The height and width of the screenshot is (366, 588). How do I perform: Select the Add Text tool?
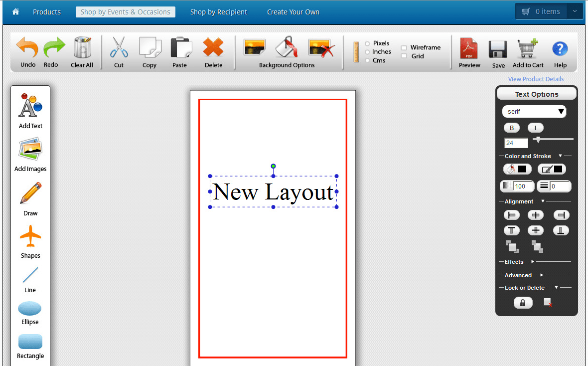[30, 110]
